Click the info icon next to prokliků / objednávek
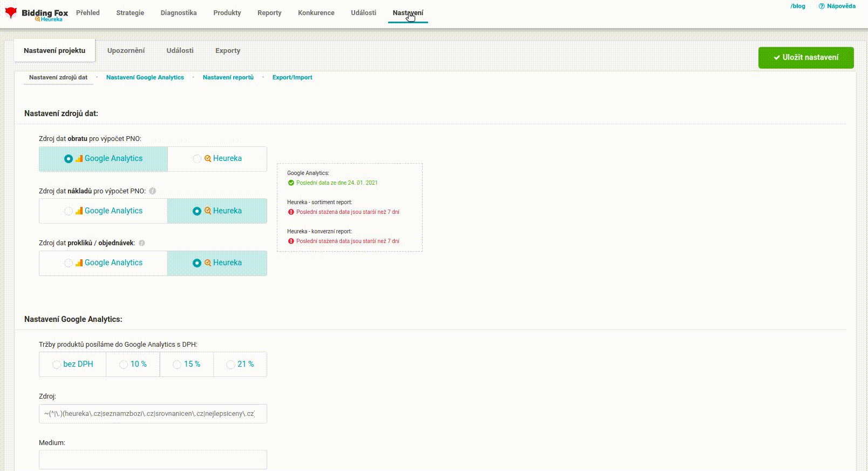The image size is (868, 471). coord(141,243)
